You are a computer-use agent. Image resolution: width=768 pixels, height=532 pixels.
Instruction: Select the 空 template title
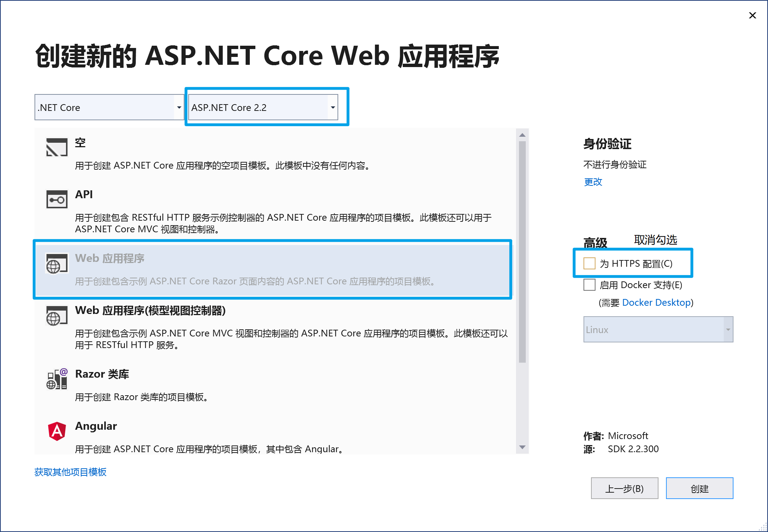pyautogui.click(x=80, y=143)
